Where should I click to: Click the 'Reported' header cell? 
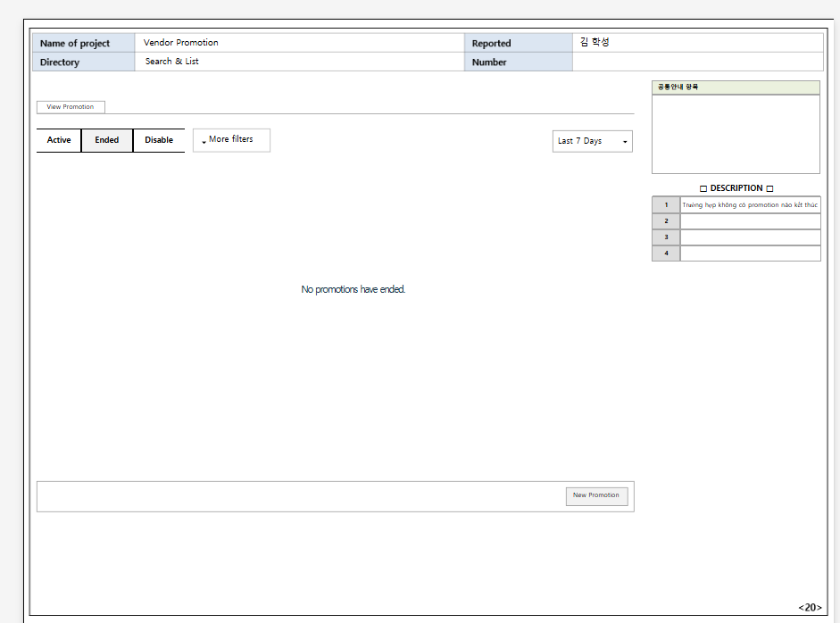click(518, 43)
